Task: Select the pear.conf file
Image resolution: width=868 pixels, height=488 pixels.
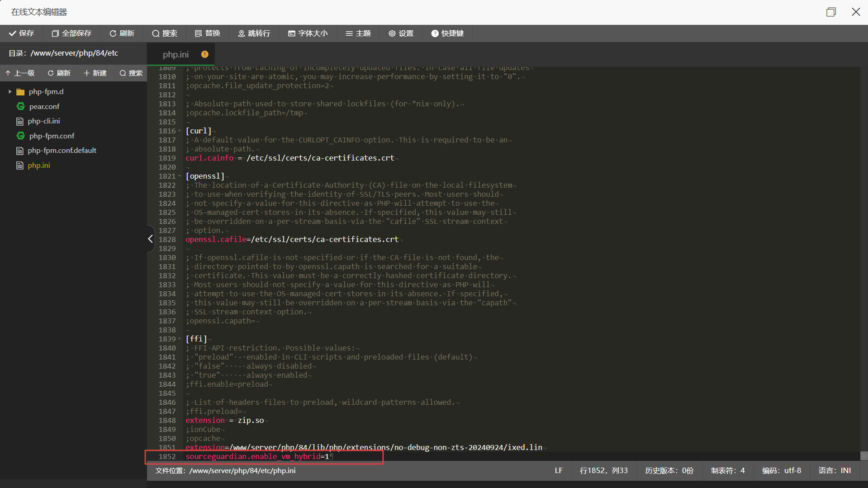Action: pos(44,106)
